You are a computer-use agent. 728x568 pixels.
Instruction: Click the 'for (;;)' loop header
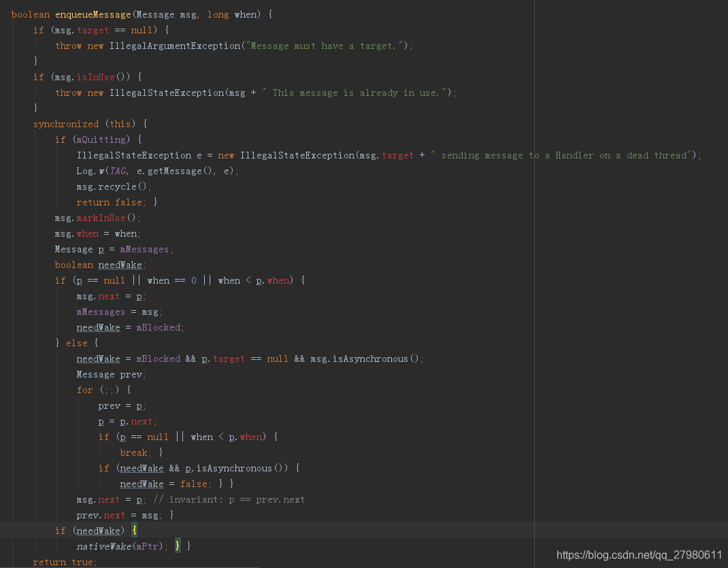click(x=98, y=390)
